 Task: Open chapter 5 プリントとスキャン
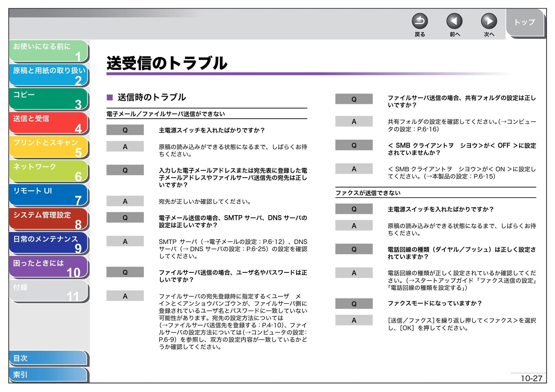click(x=49, y=147)
